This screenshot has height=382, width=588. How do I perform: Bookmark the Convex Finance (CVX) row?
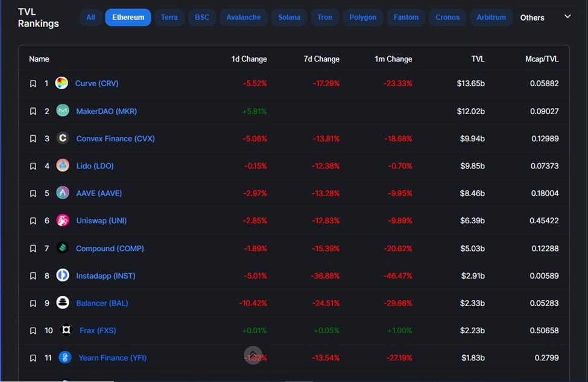click(33, 139)
